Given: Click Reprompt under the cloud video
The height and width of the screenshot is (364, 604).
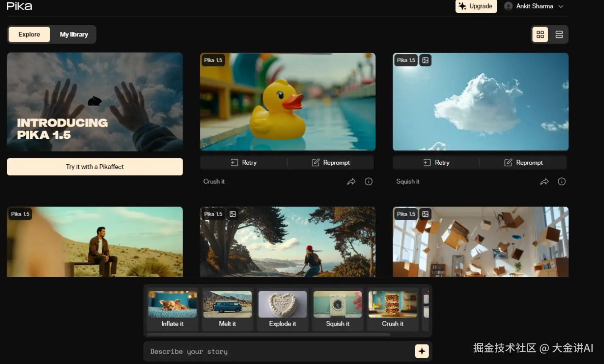Looking at the screenshot, I should tap(524, 163).
